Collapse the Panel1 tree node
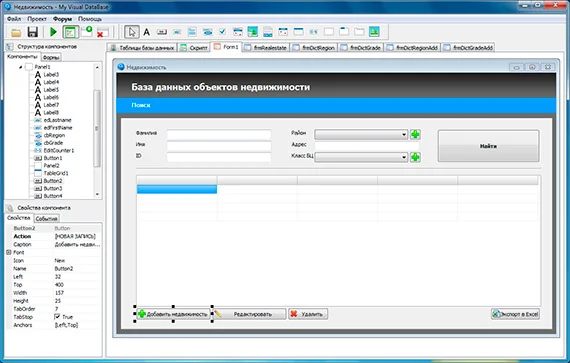This screenshot has width=570, height=363. [20, 67]
